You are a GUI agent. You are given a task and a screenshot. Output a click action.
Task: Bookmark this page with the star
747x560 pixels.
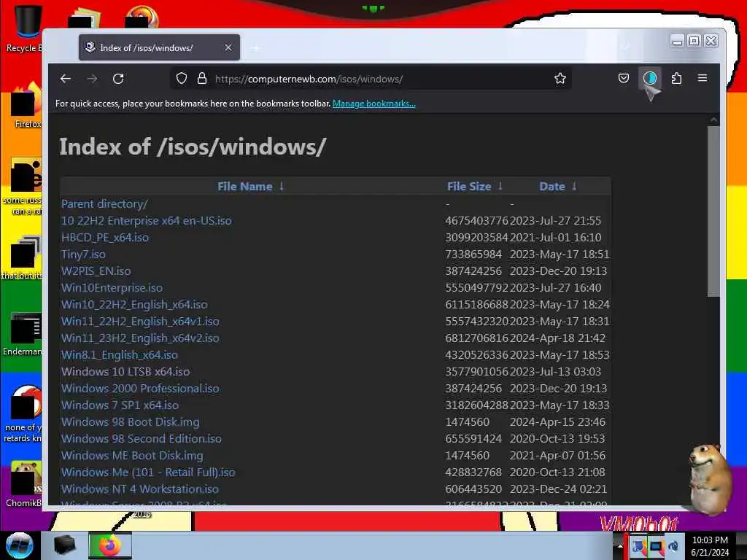point(560,78)
